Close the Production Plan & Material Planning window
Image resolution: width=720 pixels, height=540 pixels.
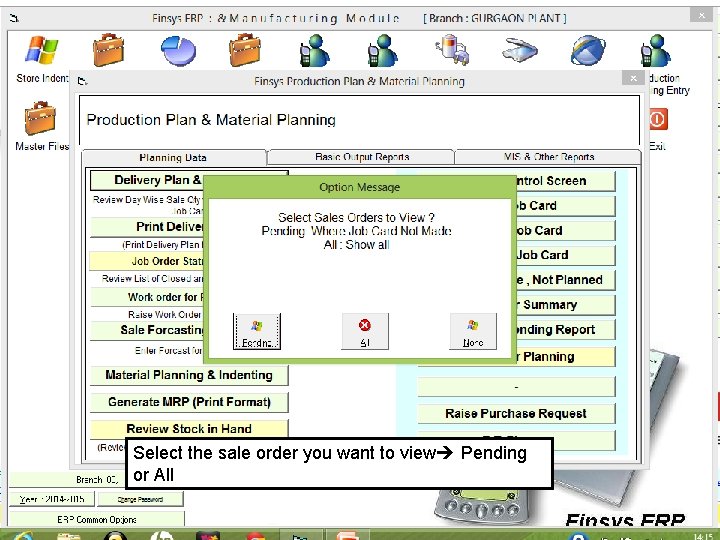click(x=633, y=78)
